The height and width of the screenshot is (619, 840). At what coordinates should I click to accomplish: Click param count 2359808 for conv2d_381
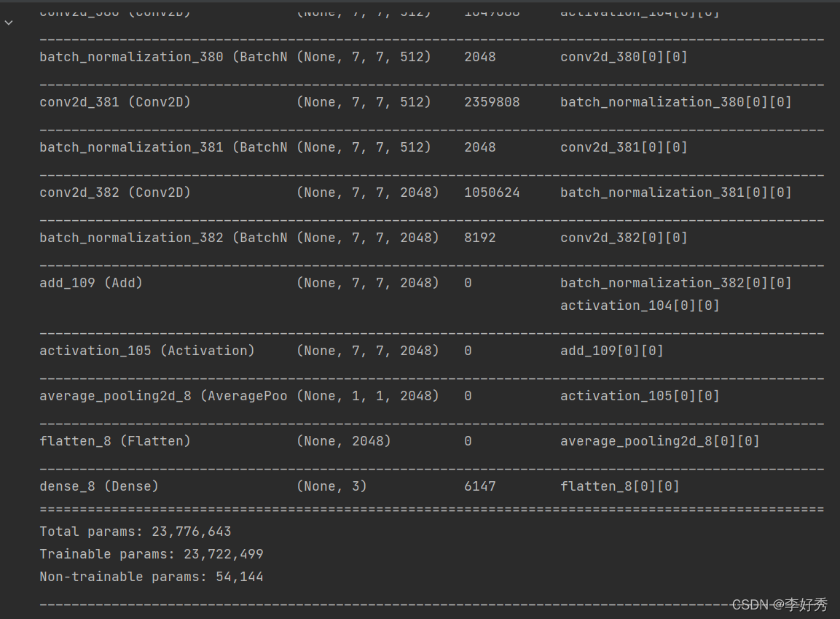coord(492,102)
